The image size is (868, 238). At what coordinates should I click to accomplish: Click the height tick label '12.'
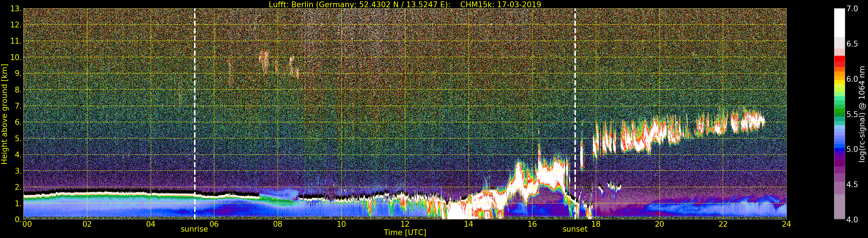16,25
